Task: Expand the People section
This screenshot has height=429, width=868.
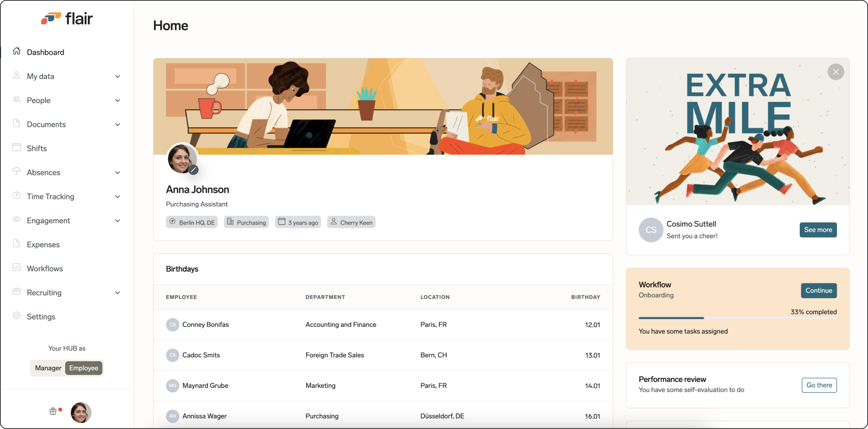Action: point(118,100)
